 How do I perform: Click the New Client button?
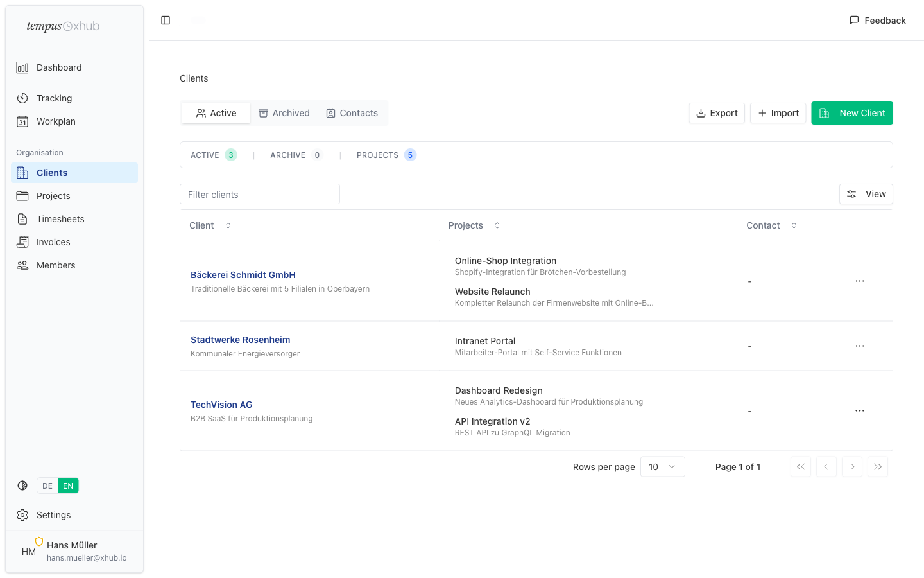coord(851,113)
